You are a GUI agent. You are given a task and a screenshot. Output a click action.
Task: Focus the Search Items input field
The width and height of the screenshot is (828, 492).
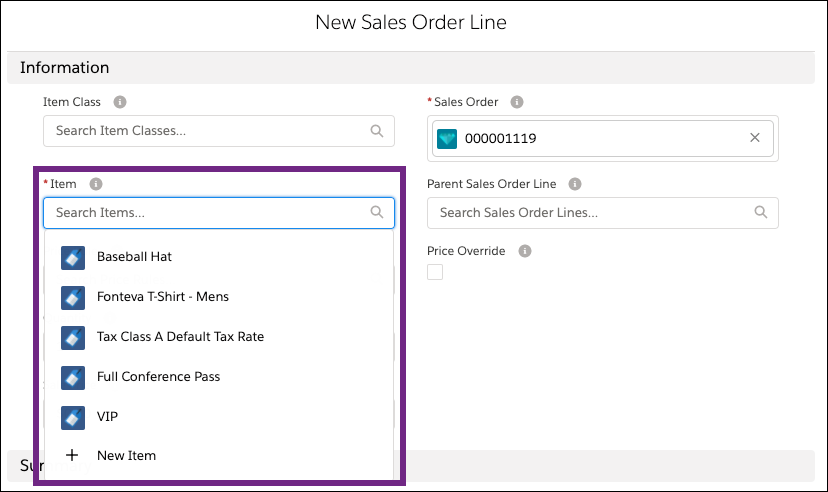click(219, 213)
